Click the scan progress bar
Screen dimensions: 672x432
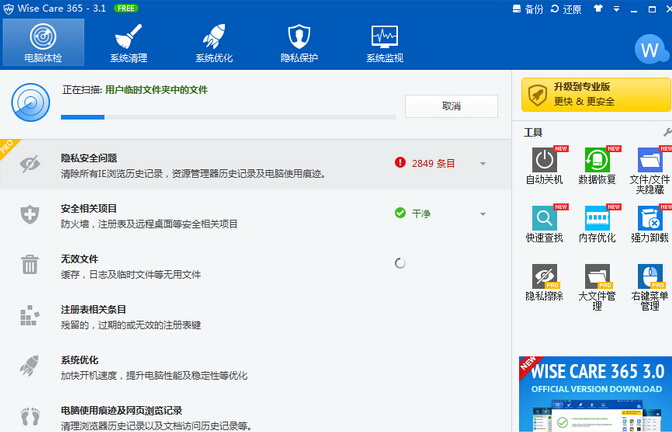click(x=228, y=117)
